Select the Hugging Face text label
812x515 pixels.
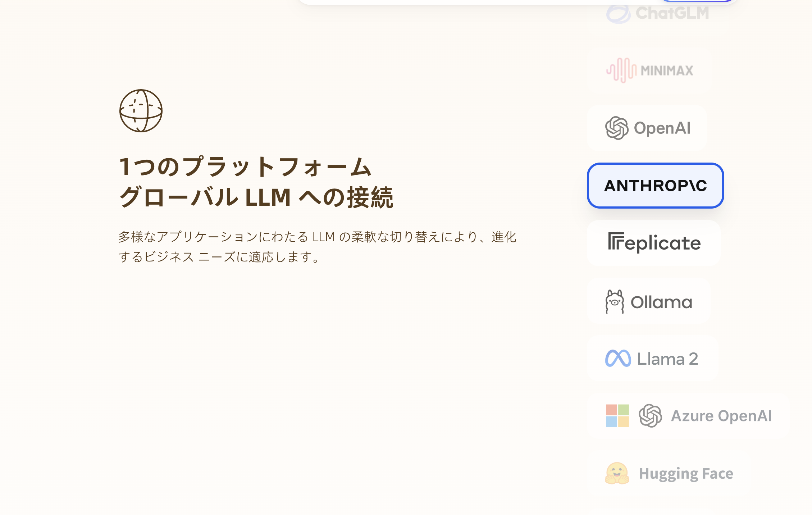point(686,474)
